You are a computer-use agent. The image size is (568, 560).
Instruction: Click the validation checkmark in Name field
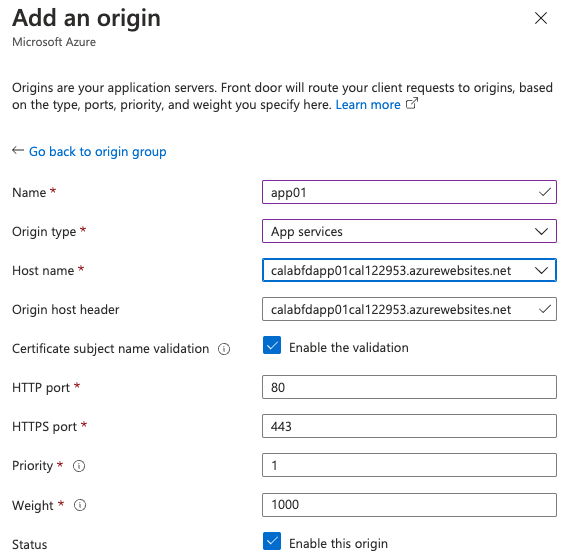click(544, 192)
